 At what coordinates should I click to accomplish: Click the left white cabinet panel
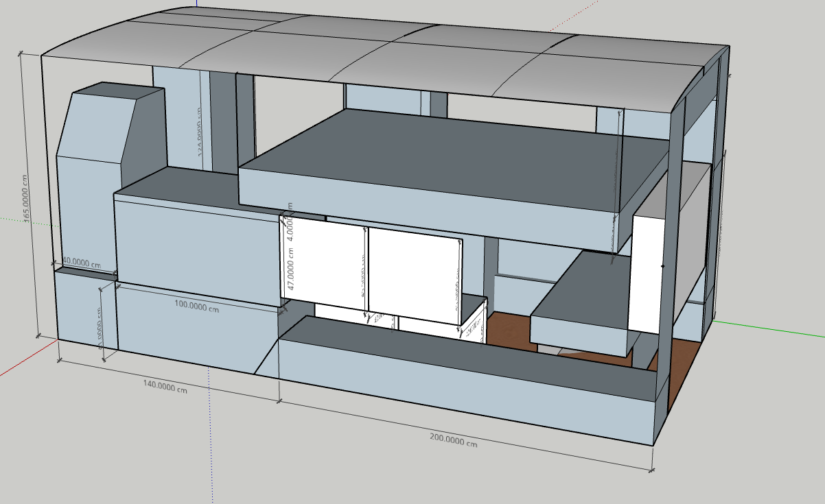click(x=323, y=264)
